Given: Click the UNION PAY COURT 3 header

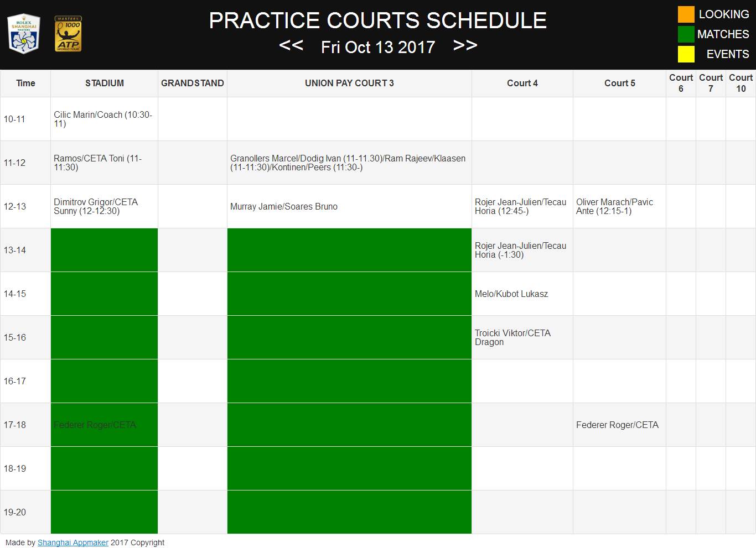Looking at the screenshot, I should pos(349,83).
